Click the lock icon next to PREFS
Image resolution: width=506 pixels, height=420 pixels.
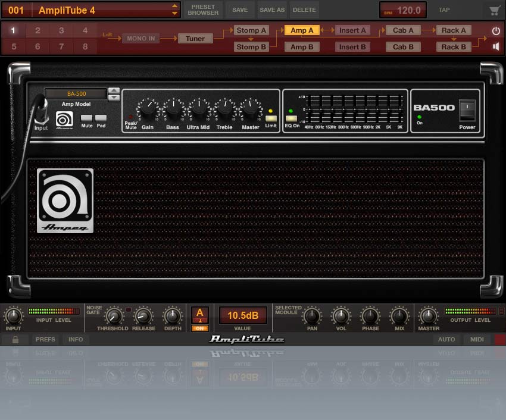(x=15, y=339)
